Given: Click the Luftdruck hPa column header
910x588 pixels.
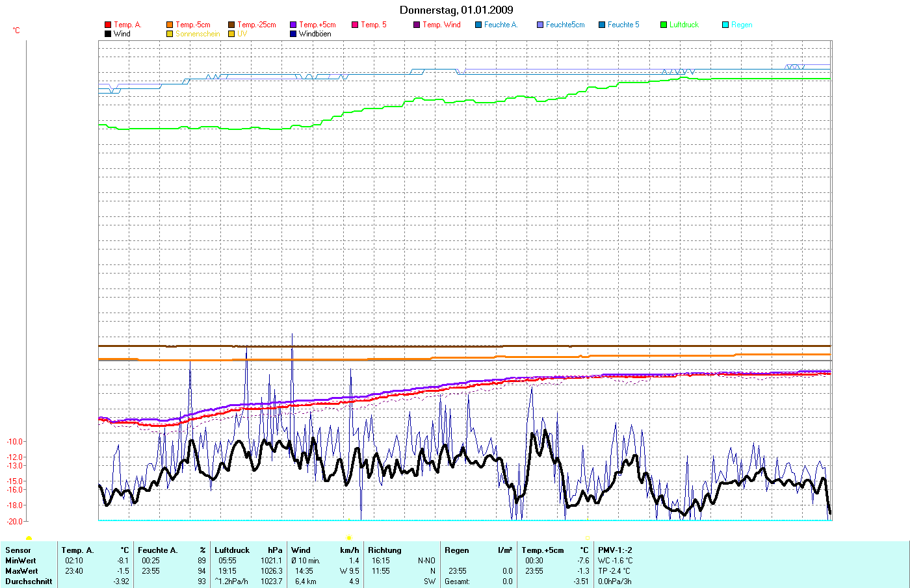Looking at the screenshot, I should click(x=248, y=550).
